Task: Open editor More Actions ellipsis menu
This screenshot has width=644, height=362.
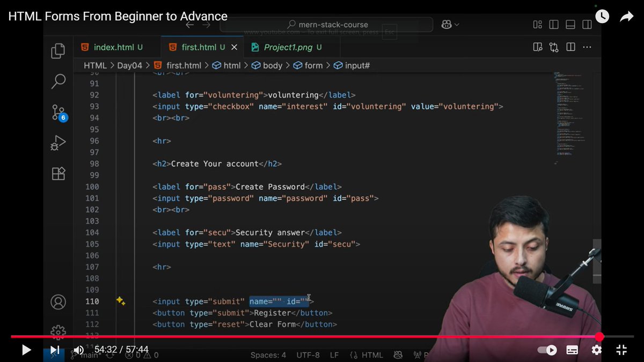Action: click(x=587, y=47)
